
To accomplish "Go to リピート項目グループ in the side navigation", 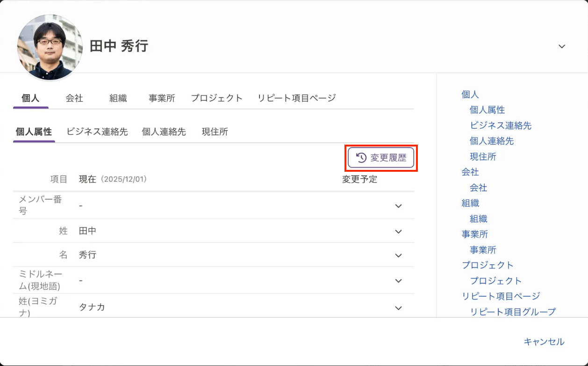I will pyautogui.click(x=513, y=312).
